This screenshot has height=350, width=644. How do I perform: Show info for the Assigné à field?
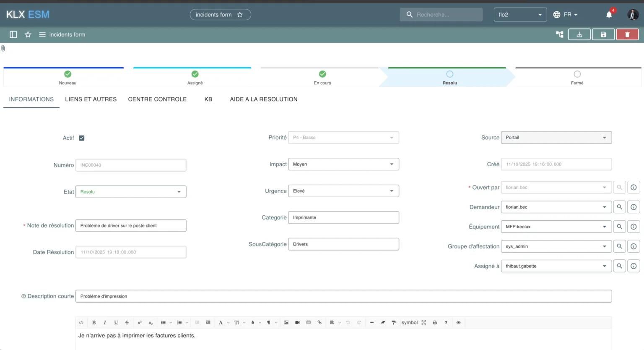pyautogui.click(x=634, y=266)
